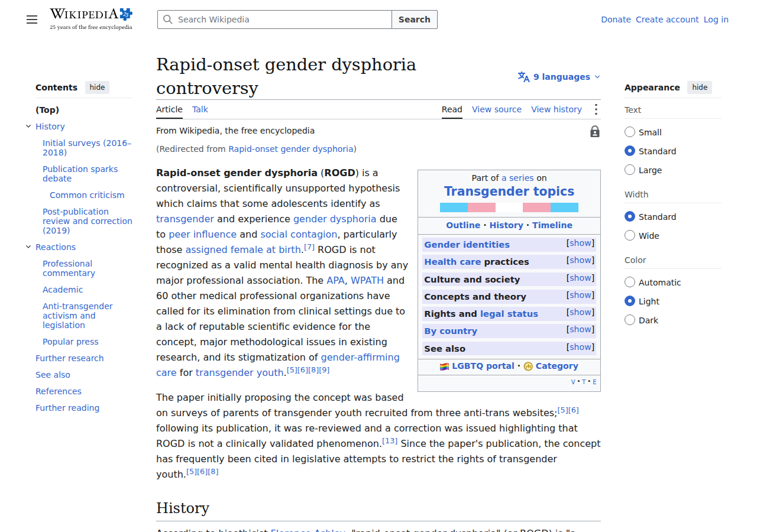Image resolution: width=757 pixels, height=532 pixels.
Task: Open the vertical three-dot tools menu
Action: [596, 109]
